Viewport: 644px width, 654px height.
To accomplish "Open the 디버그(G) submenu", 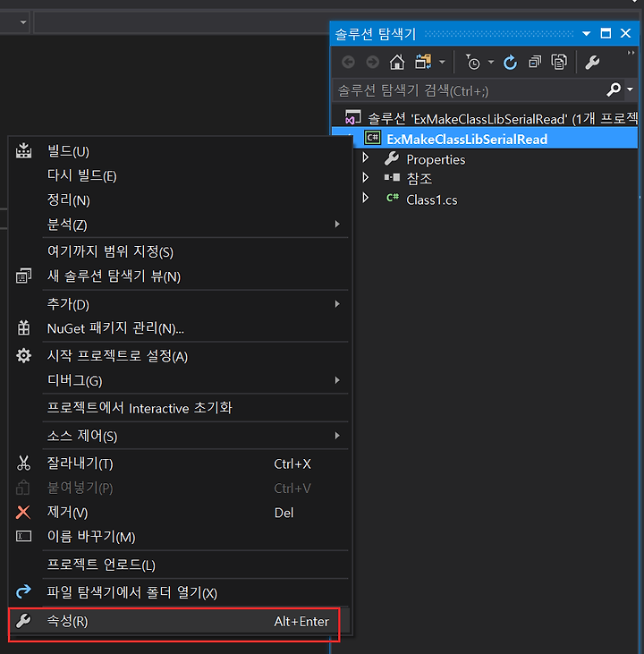I will pos(180,380).
